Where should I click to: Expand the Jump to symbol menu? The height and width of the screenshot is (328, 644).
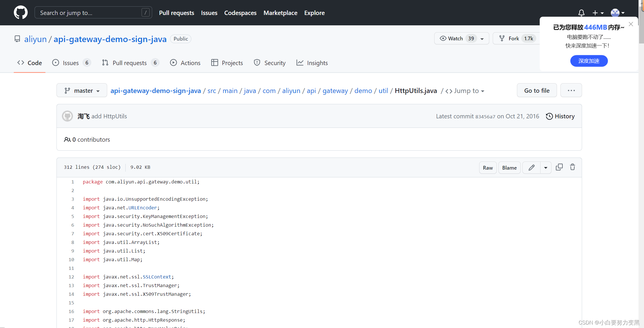tap(465, 91)
